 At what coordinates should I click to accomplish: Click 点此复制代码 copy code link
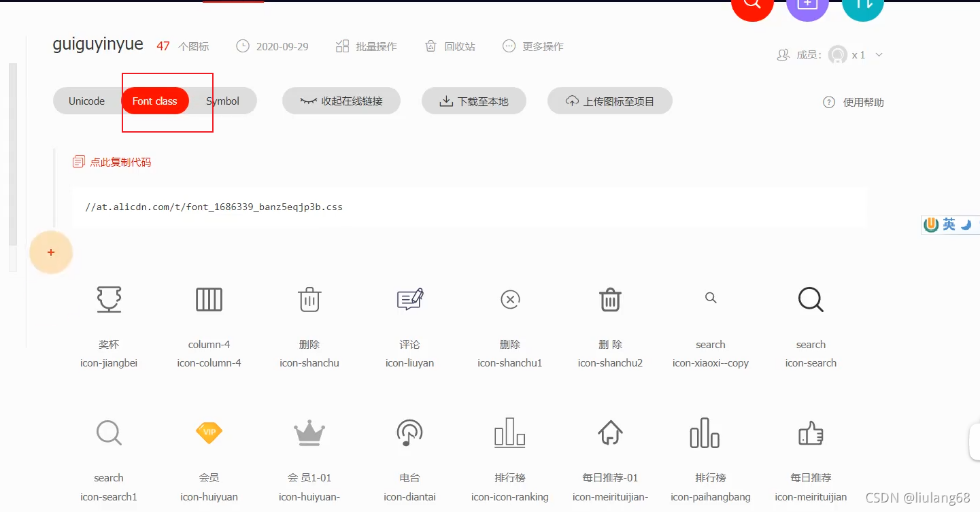tap(112, 162)
